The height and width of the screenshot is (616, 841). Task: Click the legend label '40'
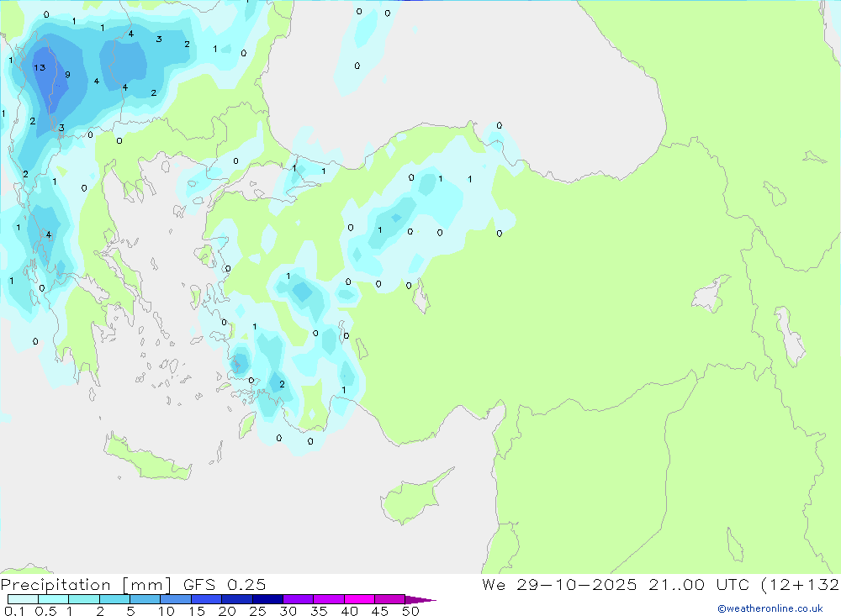tap(349, 611)
